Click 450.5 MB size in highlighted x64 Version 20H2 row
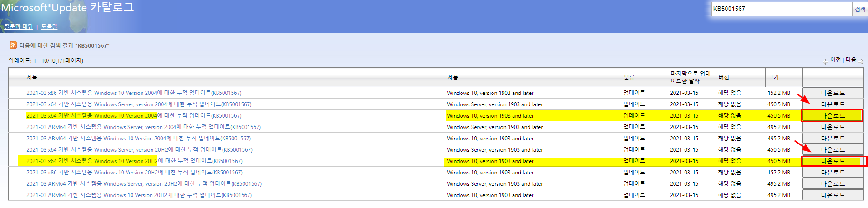868x208 pixels. pyautogui.click(x=779, y=161)
